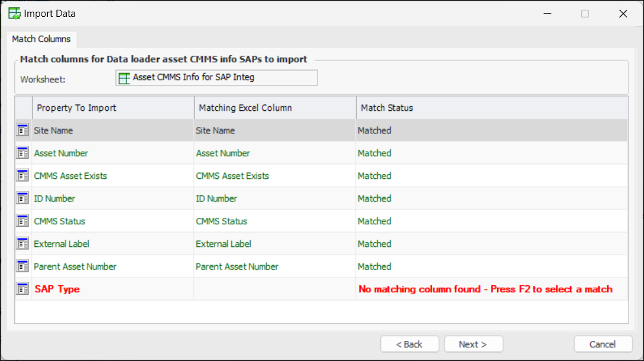Go back with the Back button

tap(409, 344)
